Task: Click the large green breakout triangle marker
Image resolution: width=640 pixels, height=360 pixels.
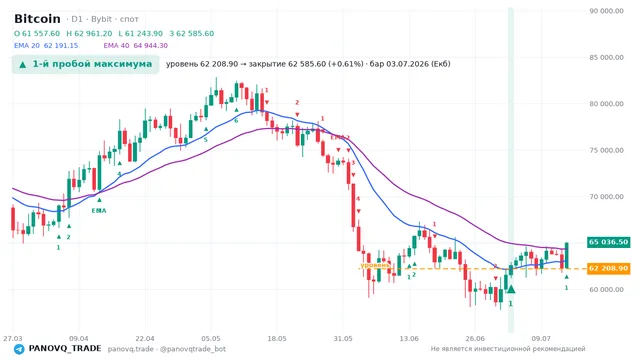Action: tap(510, 289)
